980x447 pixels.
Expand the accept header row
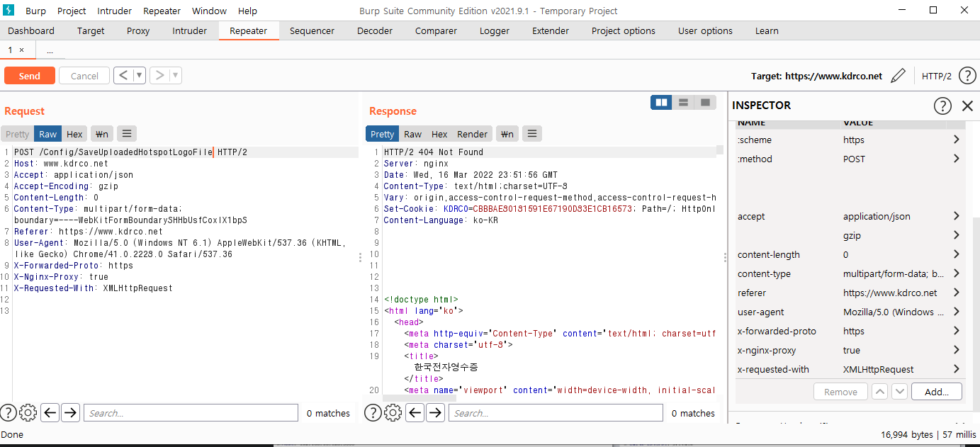click(x=957, y=216)
